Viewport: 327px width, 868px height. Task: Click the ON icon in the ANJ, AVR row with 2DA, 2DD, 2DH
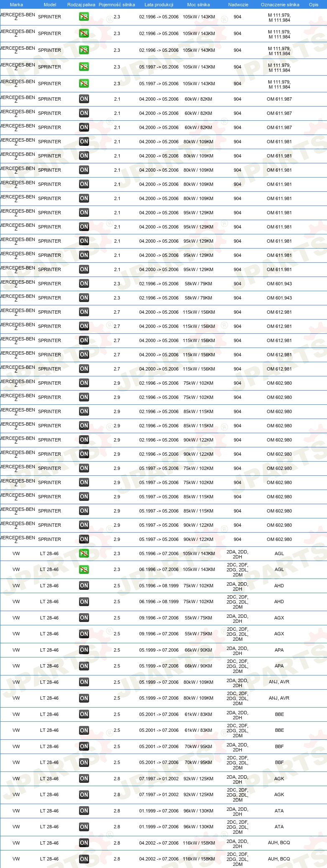84,682
